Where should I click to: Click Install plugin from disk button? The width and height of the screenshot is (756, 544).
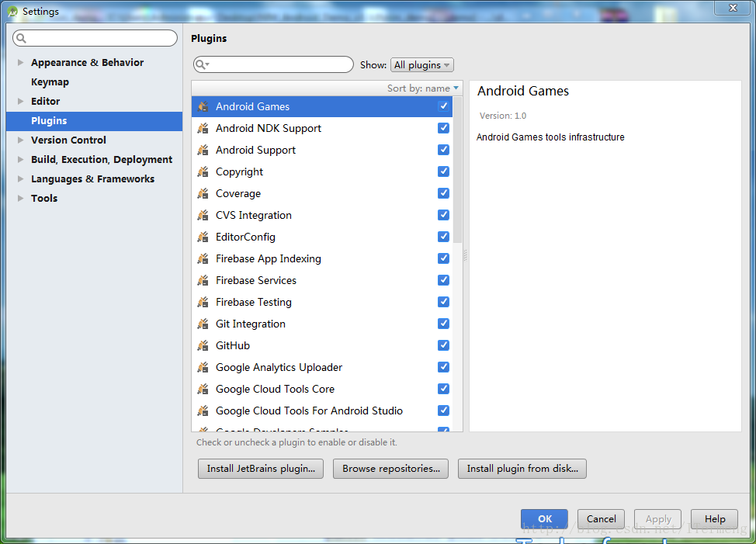click(x=522, y=469)
